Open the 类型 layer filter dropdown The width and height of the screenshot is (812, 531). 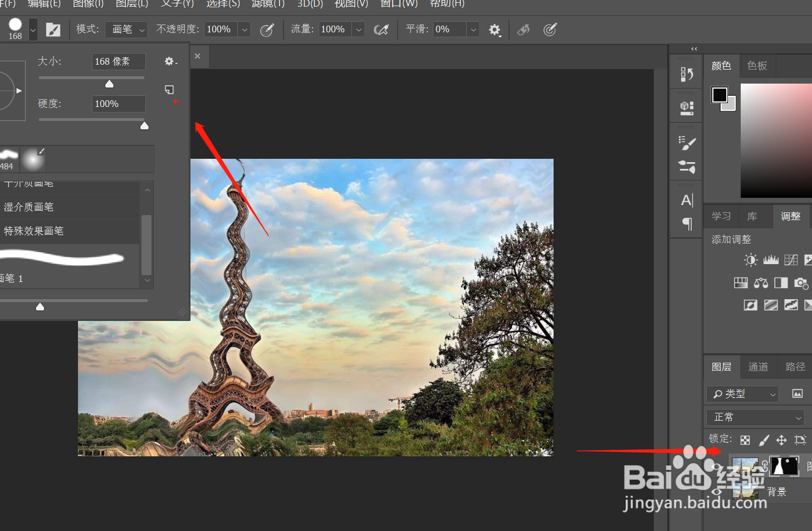(742, 394)
